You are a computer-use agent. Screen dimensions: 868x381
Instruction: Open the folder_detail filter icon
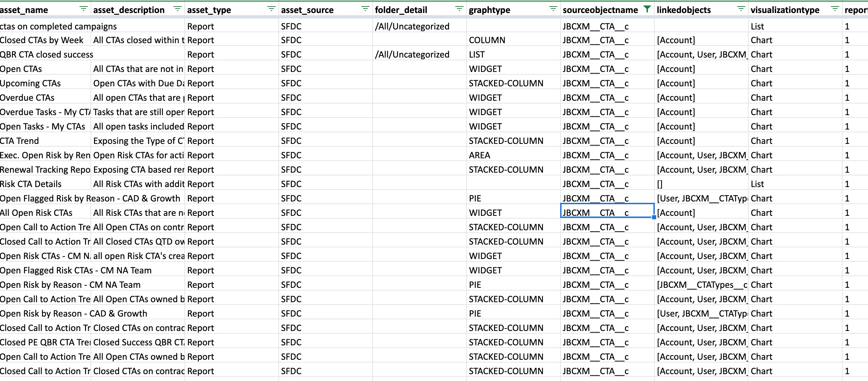459,9
